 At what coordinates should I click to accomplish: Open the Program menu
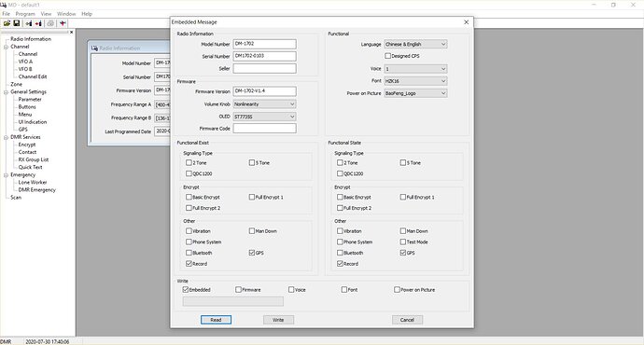25,14
